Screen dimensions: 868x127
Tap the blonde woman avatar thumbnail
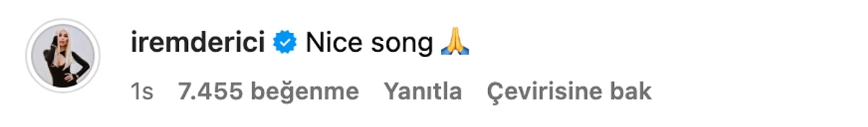pyautogui.click(x=63, y=56)
